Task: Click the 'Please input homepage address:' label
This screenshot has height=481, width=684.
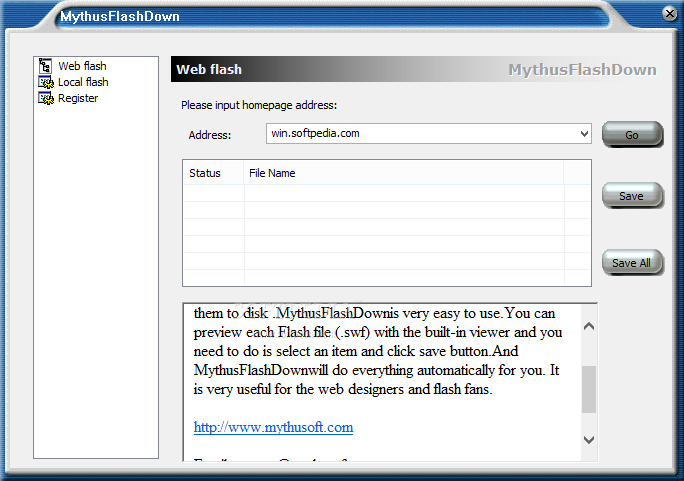Action: (259, 105)
